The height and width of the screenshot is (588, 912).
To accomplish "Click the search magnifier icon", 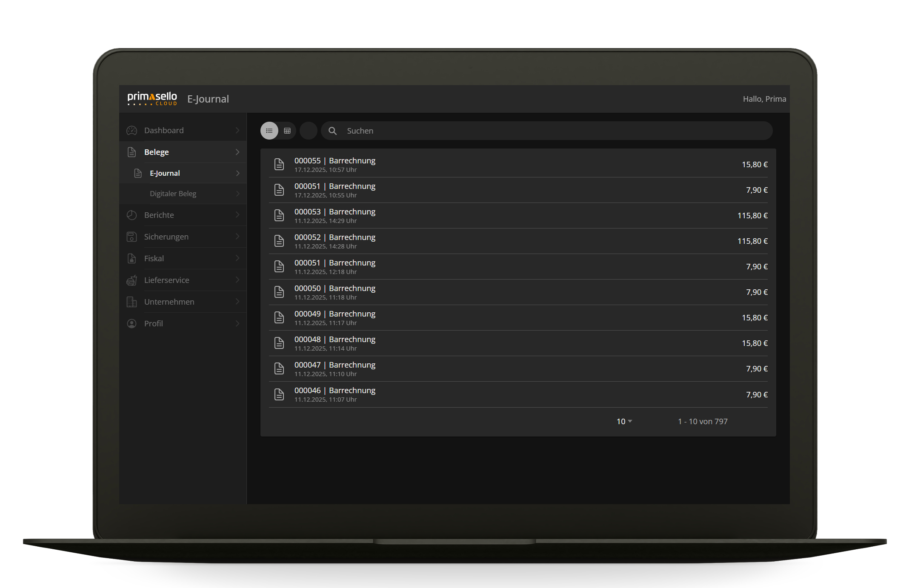I will pyautogui.click(x=332, y=131).
